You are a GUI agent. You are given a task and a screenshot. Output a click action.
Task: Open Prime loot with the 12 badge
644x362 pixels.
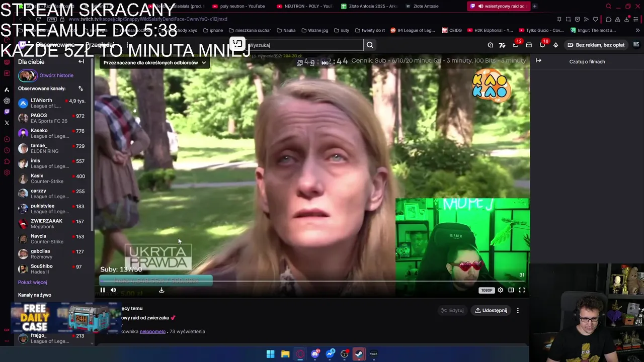516,45
